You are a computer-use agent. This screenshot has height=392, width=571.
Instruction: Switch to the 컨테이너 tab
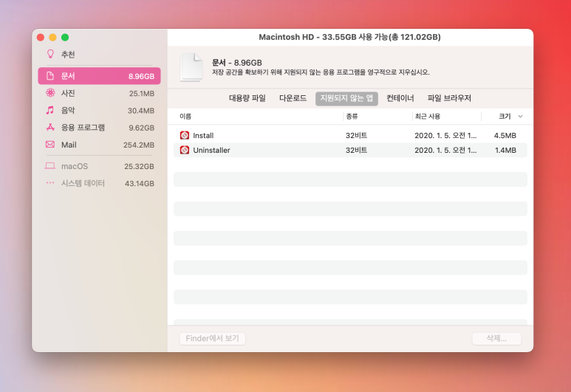pos(400,98)
